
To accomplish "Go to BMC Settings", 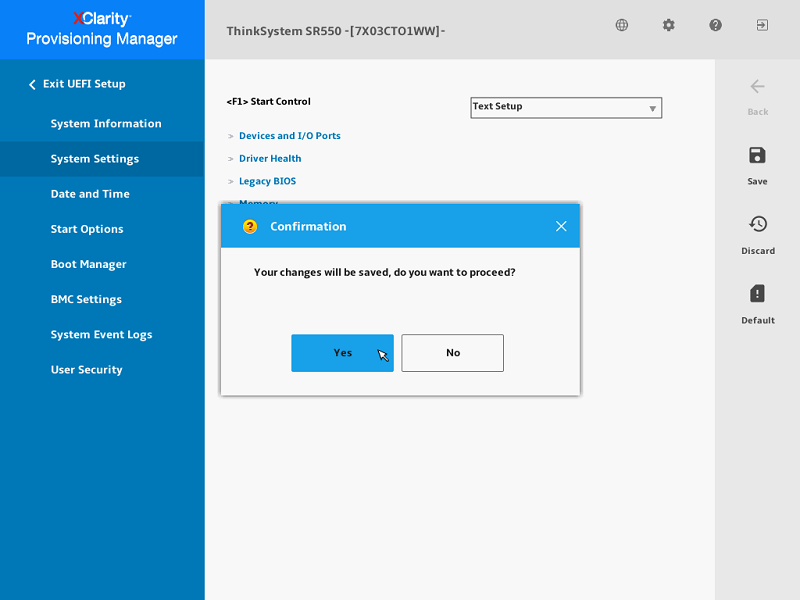I will 86,300.
